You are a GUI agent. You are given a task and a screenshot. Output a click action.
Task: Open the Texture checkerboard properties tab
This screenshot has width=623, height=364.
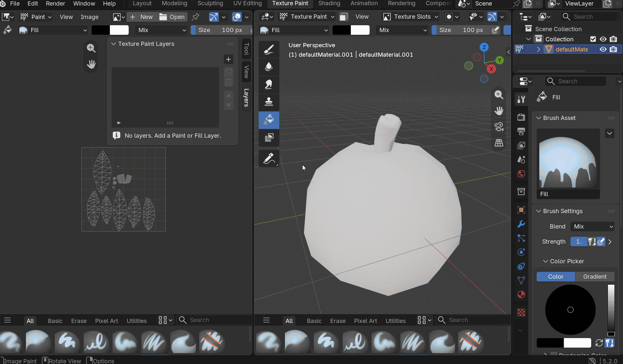coord(521,313)
